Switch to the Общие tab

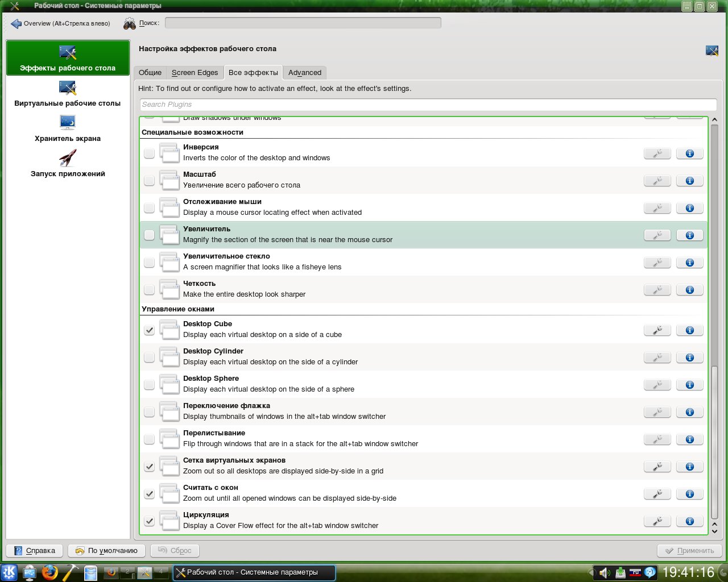click(x=150, y=73)
